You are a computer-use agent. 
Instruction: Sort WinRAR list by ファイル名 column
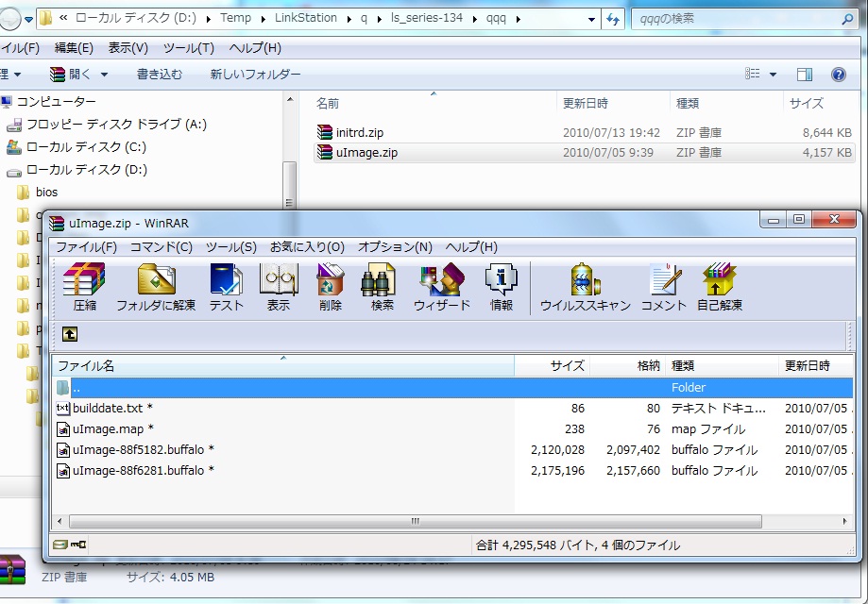[282, 365]
